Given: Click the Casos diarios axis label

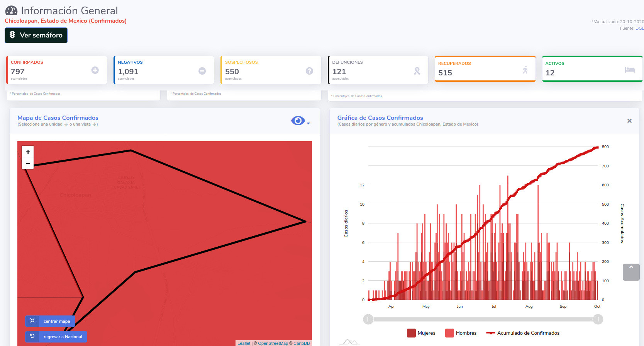Looking at the screenshot, I should pyautogui.click(x=346, y=223).
